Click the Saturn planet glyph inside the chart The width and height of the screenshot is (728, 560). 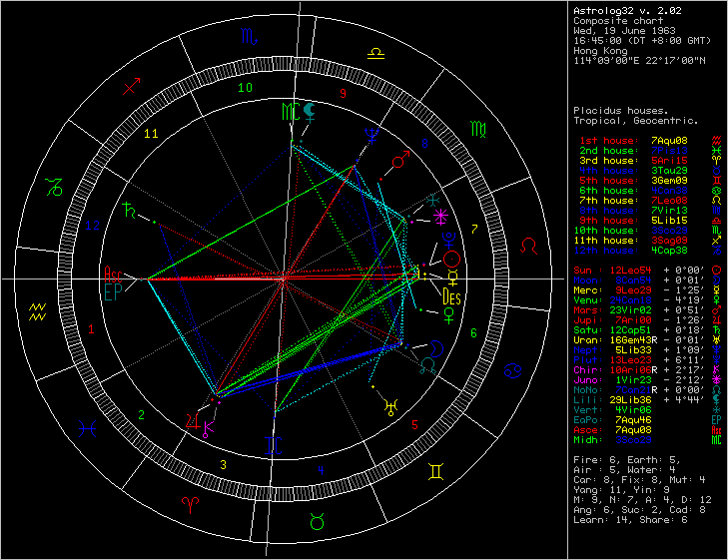[129, 211]
